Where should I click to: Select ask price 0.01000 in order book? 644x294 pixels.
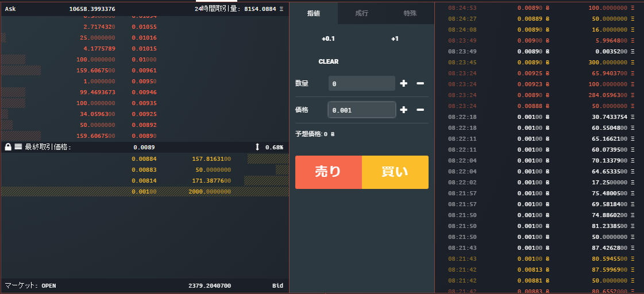point(144,60)
